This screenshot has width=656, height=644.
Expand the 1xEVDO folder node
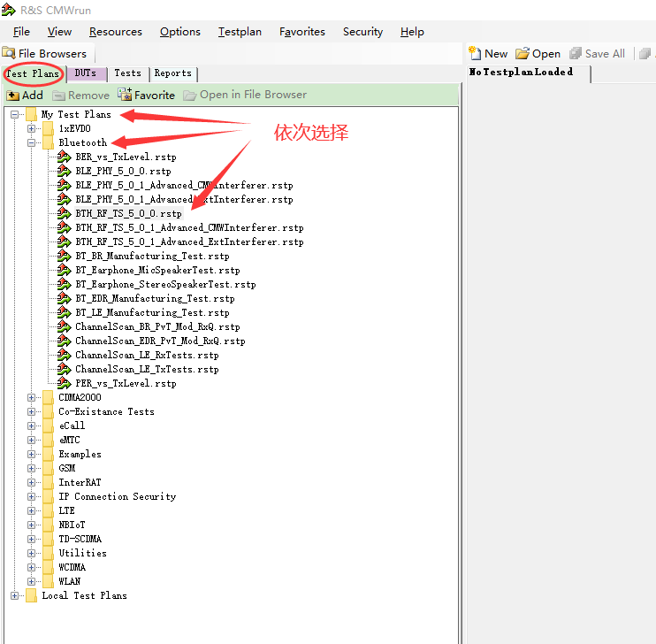coord(31,128)
